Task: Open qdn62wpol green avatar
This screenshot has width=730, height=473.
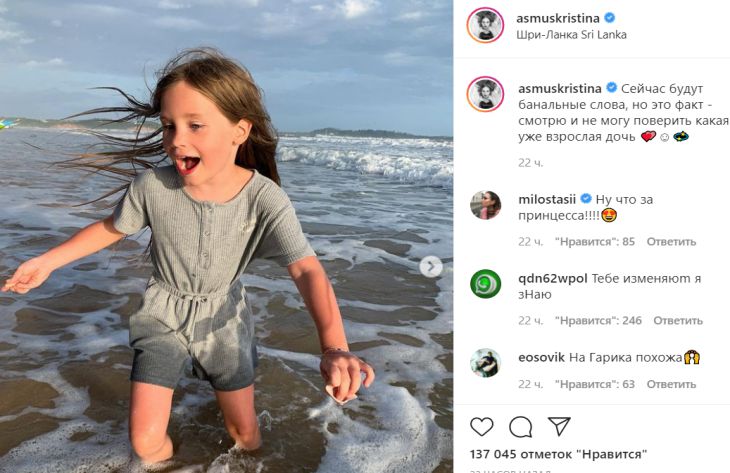Action: (485, 284)
